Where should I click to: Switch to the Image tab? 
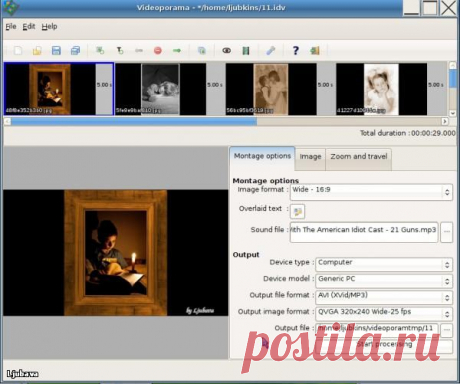pyautogui.click(x=310, y=157)
